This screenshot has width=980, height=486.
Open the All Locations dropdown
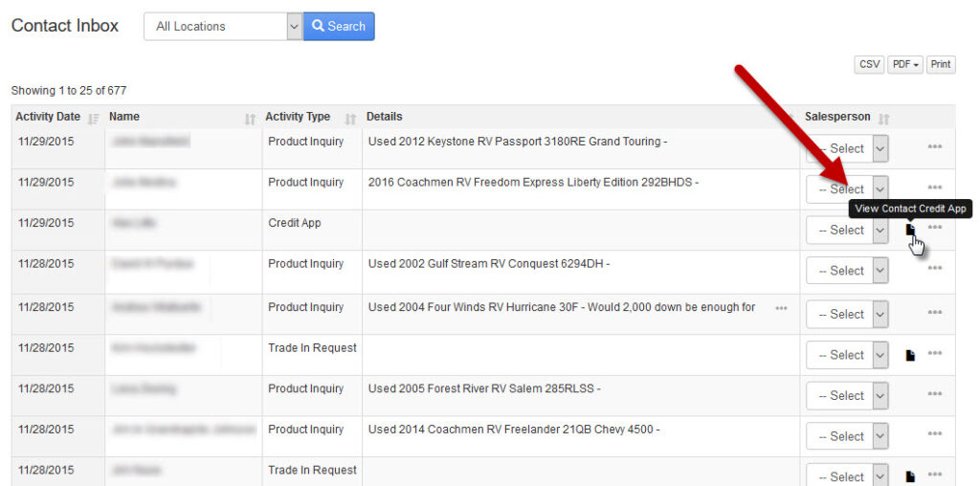click(x=223, y=27)
